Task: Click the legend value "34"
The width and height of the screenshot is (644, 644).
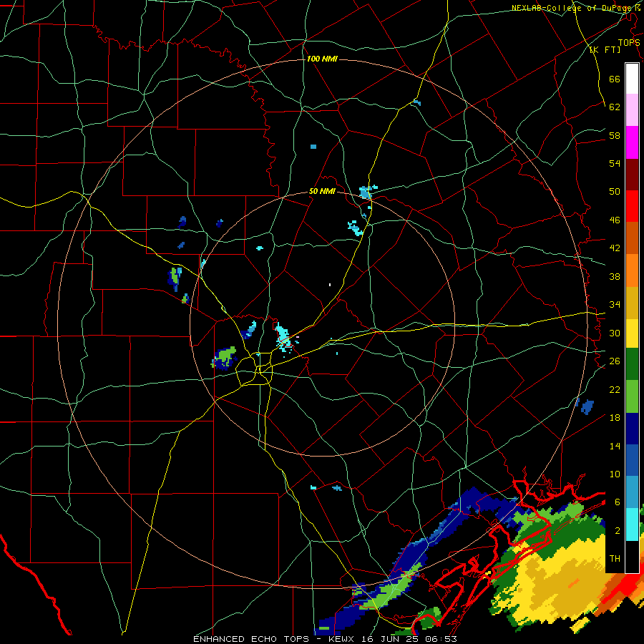Action: pyautogui.click(x=615, y=305)
